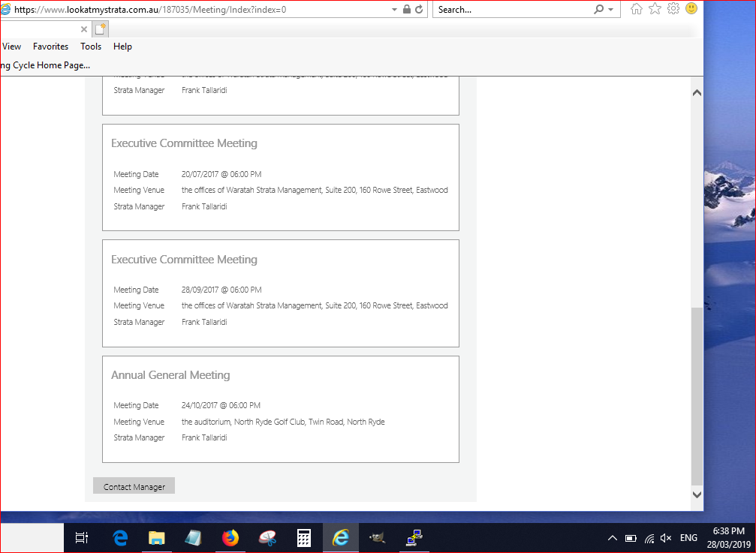Launch Calculator from the taskbar
The image size is (756, 553).
[304, 537]
